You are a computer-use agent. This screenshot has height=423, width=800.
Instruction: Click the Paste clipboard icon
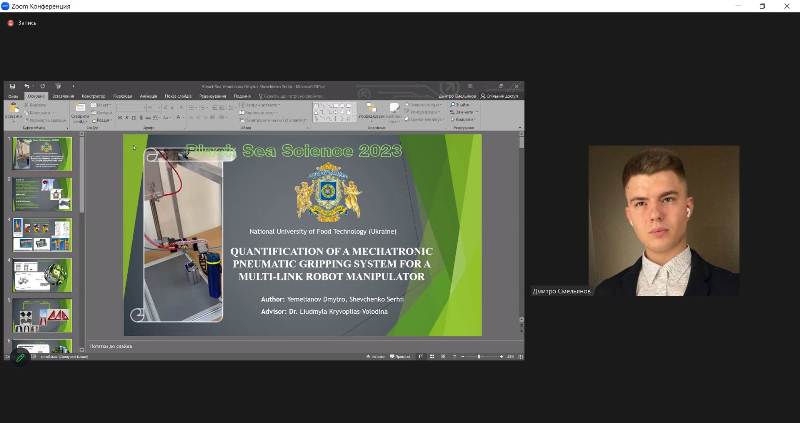[14, 109]
